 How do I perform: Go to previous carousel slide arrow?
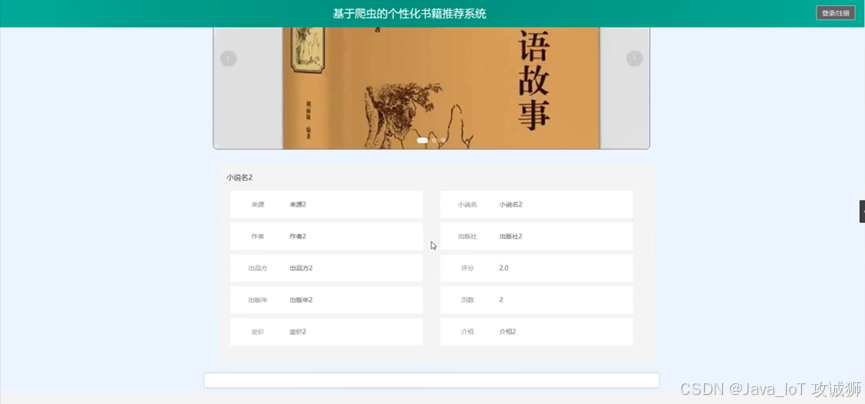(228, 59)
